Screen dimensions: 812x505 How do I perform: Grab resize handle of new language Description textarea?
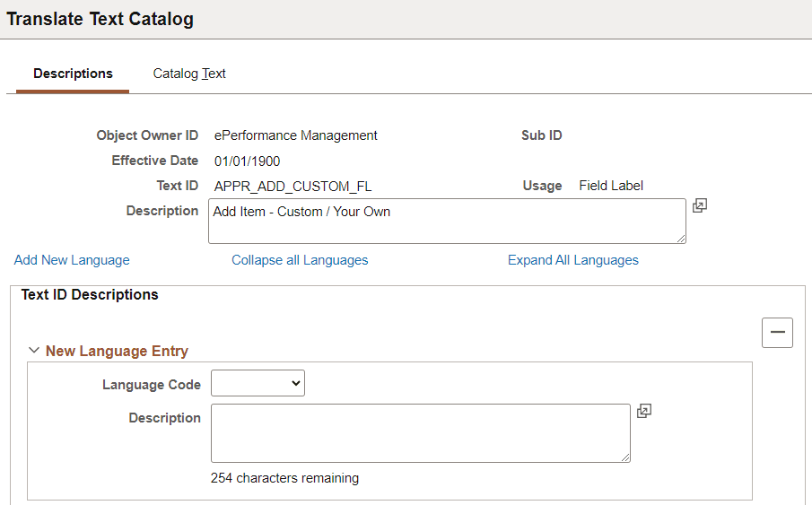click(625, 457)
